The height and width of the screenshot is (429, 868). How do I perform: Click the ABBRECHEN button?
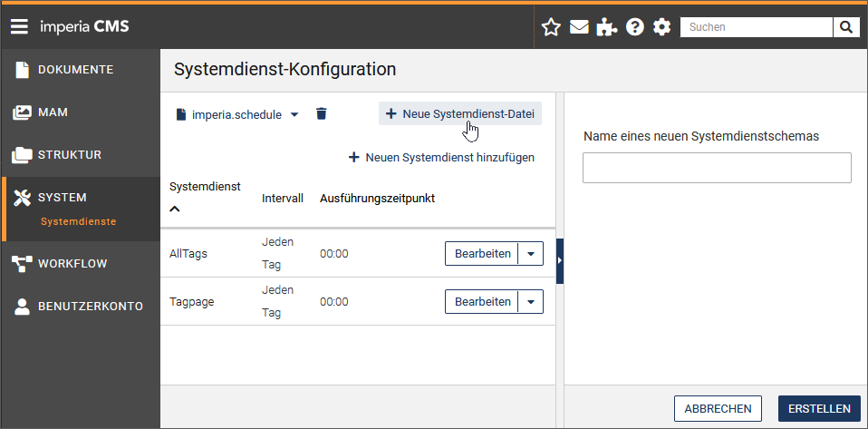(718, 409)
